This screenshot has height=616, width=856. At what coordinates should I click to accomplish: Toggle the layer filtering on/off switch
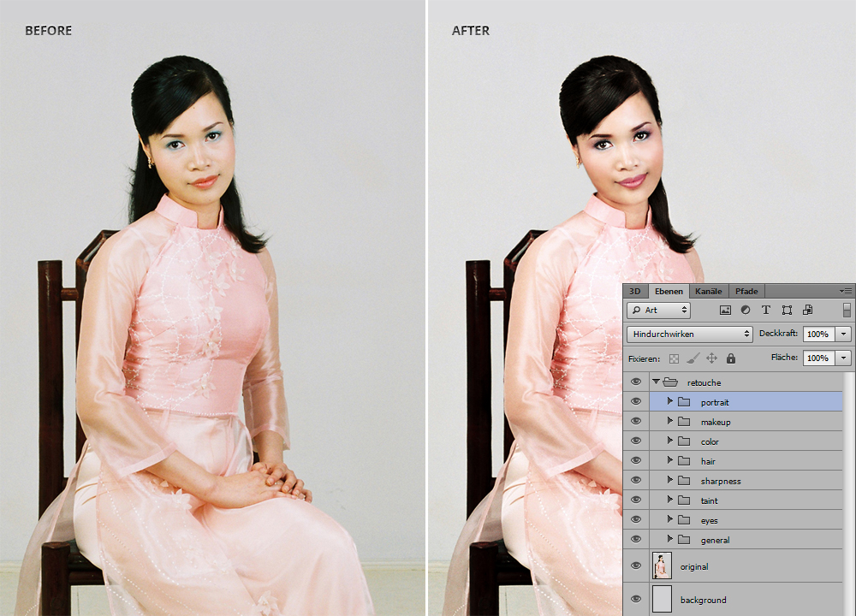click(x=847, y=310)
